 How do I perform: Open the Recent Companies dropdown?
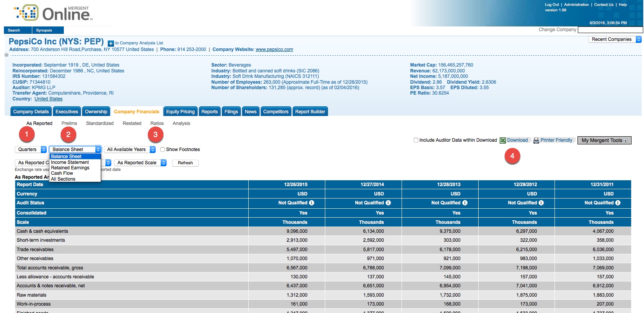pyautogui.click(x=615, y=39)
